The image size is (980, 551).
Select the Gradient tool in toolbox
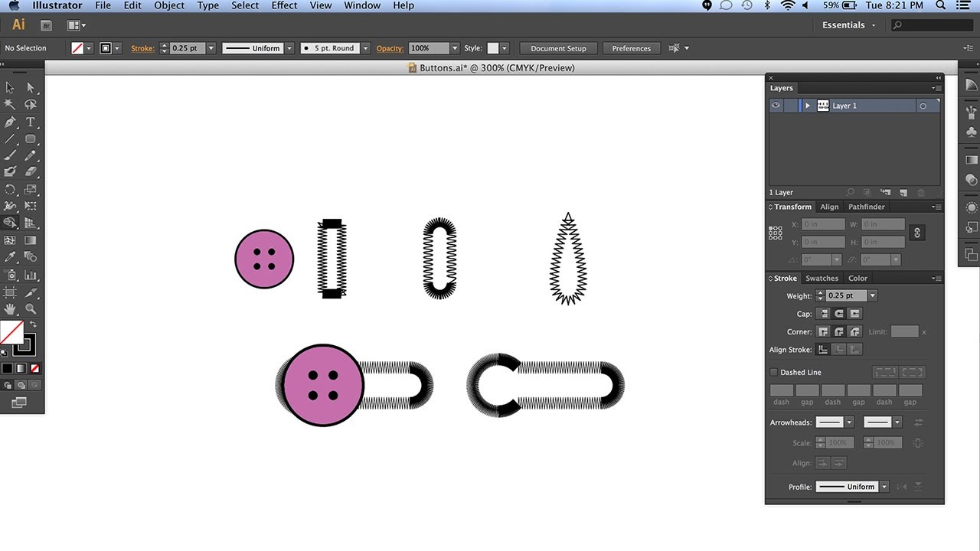[x=31, y=240]
